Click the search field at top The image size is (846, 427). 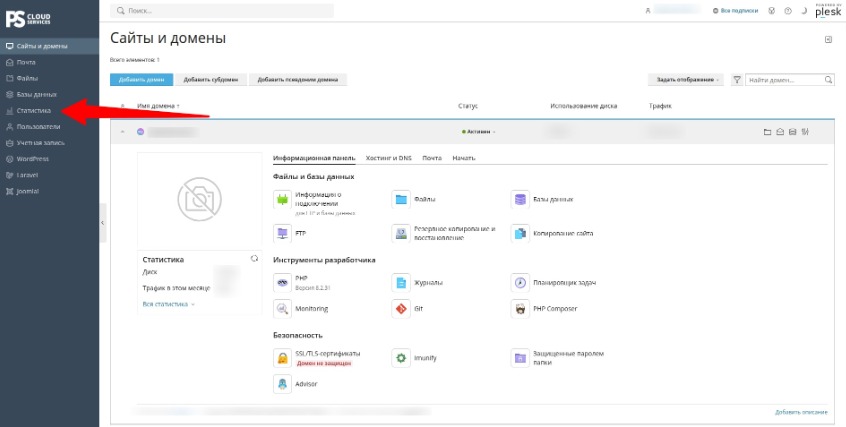(222, 11)
